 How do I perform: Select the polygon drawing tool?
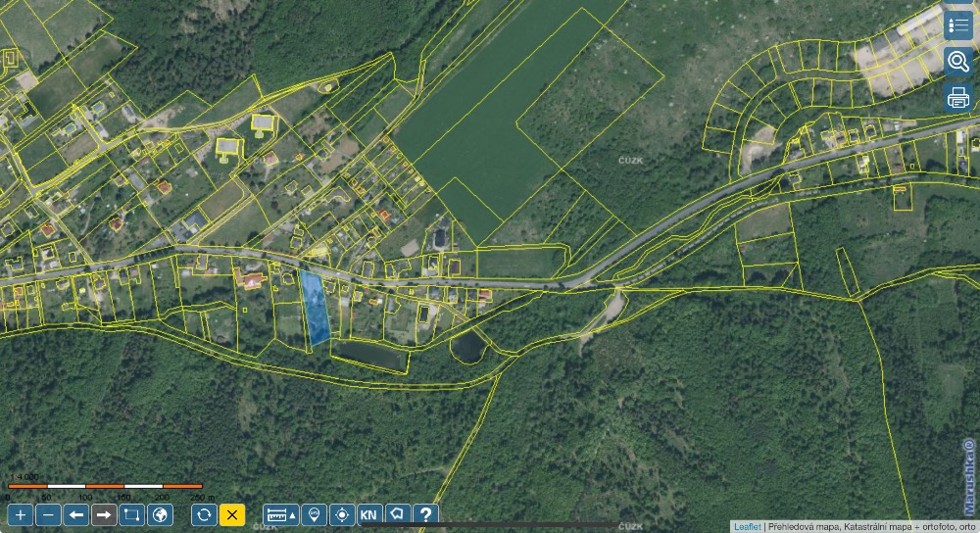pos(398,515)
